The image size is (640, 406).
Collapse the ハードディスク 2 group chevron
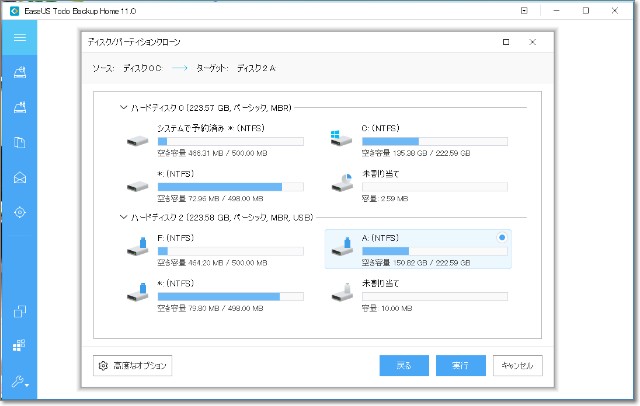(123, 217)
